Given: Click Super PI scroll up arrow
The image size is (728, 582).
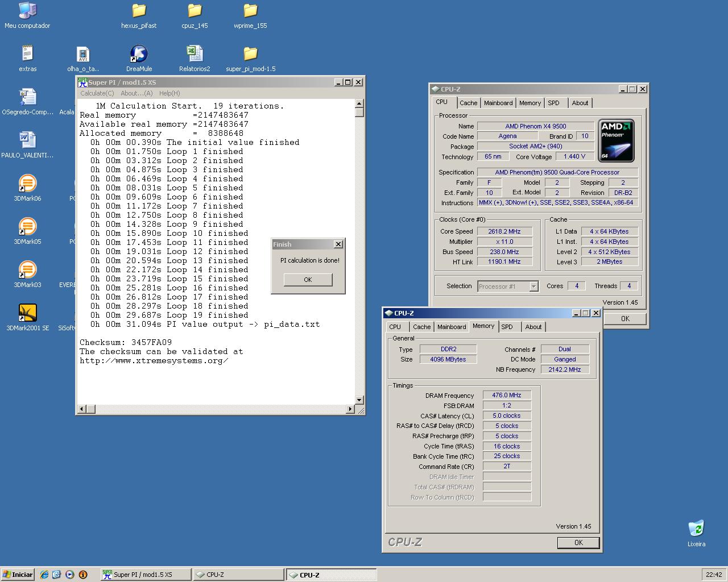Looking at the screenshot, I should [359, 103].
